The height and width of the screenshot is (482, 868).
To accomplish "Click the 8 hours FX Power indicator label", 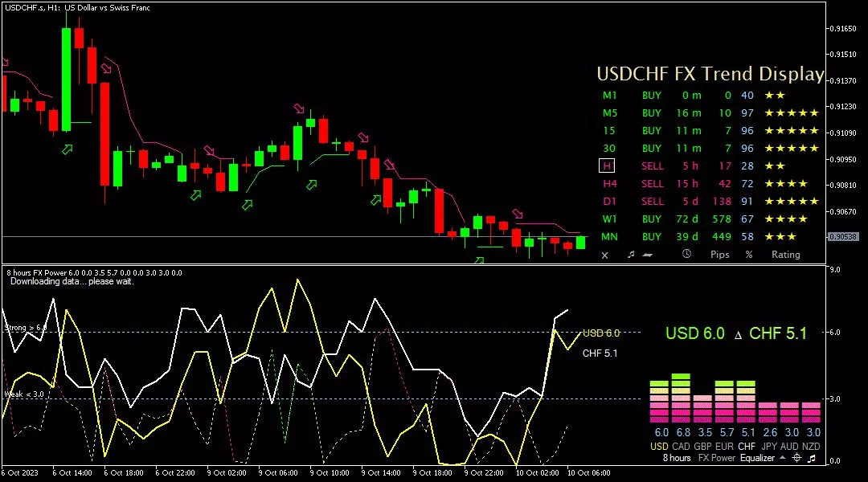I will tap(94, 273).
